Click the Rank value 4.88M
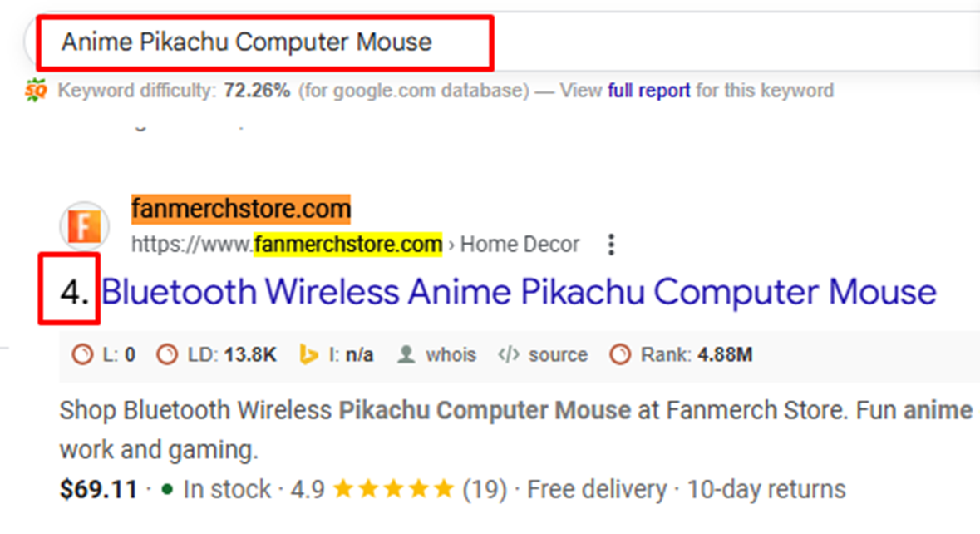 [725, 354]
